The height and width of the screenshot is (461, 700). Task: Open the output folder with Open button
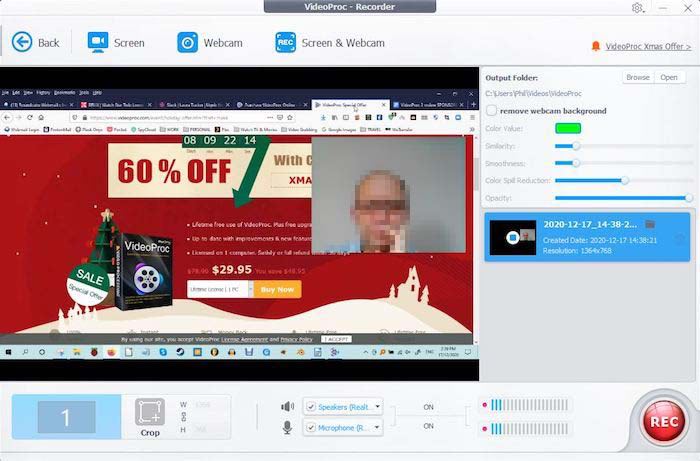tap(669, 77)
